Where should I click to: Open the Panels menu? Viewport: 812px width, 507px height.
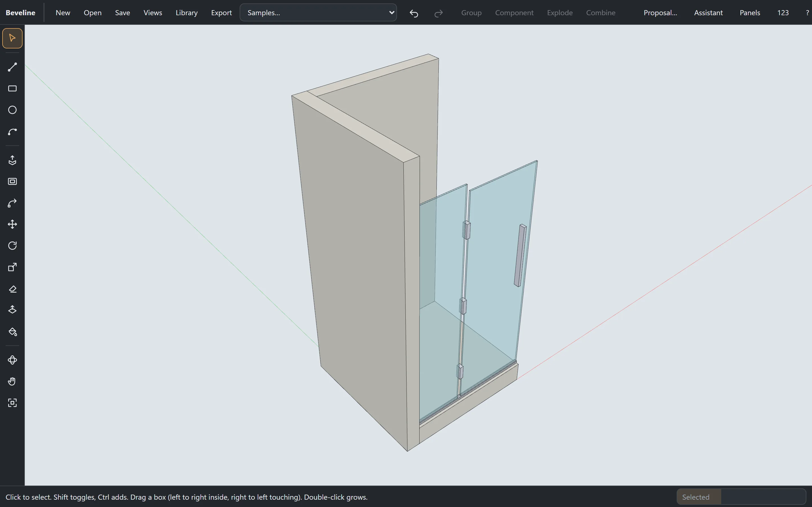click(750, 13)
